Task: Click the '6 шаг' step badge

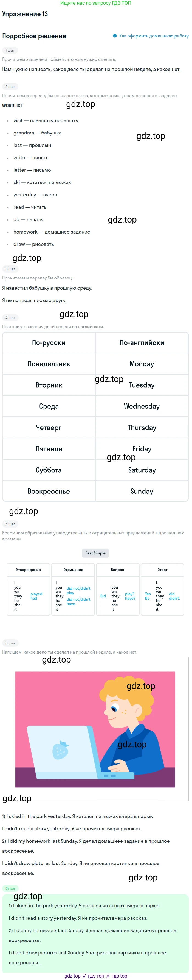Action: [x=10, y=643]
